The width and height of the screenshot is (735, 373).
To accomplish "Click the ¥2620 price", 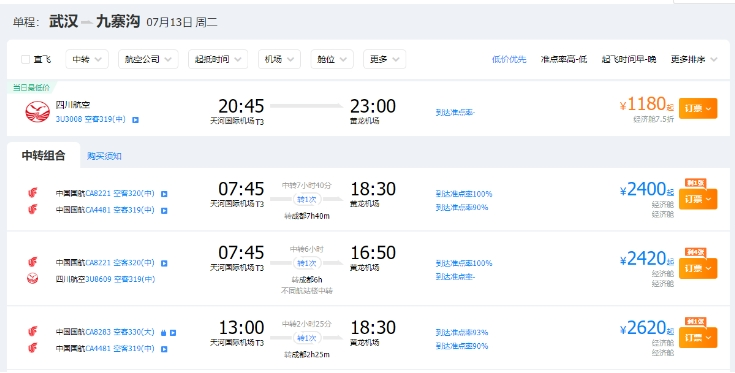I will coord(646,328).
